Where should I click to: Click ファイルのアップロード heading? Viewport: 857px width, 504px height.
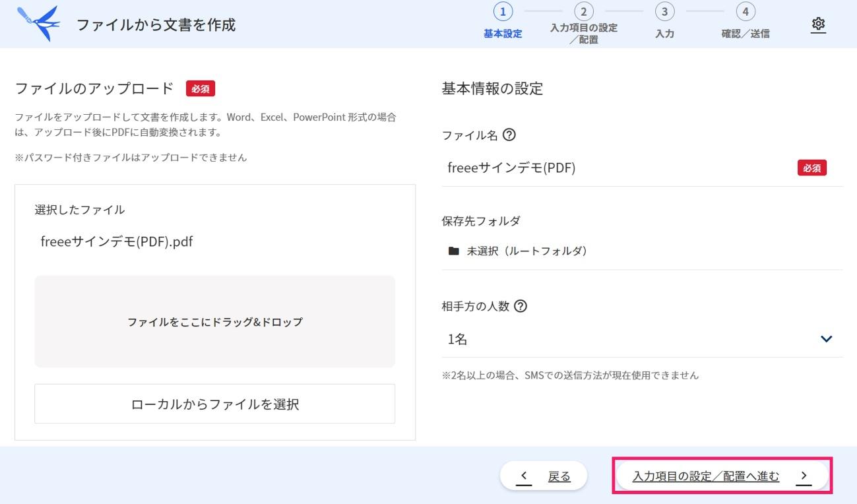coord(94,88)
